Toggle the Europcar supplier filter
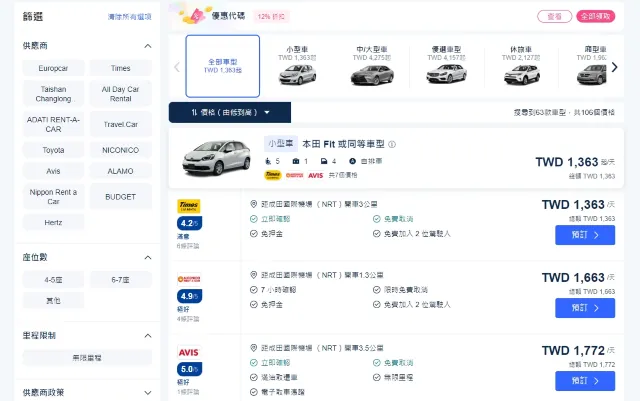The height and width of the screenshot is (401, 640). [x=53, y=68]
